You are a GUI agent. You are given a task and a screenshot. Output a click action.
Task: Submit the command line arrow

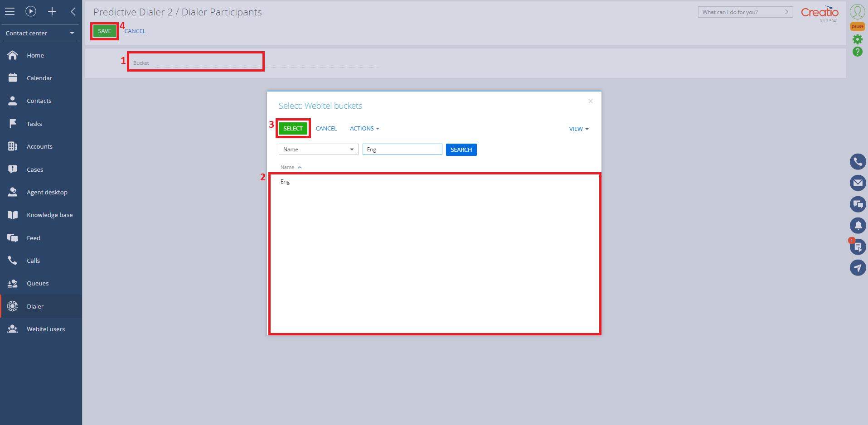[x=787, y=12]
